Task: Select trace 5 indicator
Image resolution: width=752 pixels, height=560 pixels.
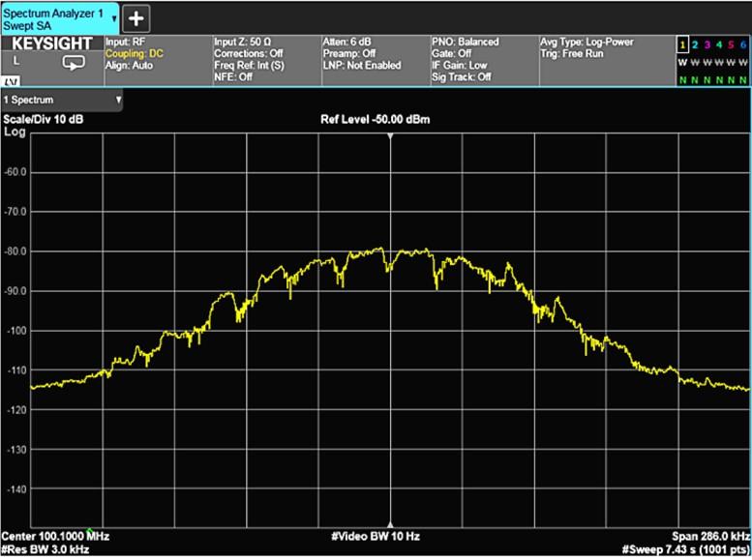Action: click(x=731, y=45)
